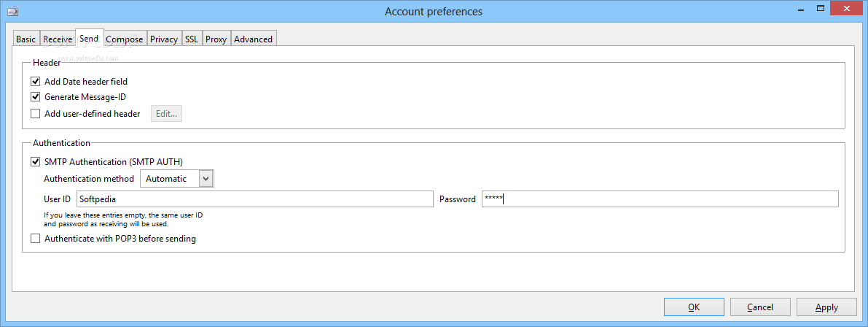The image size is (868, 327).
Task: Maximize the Account preferences window
Action: tap(821, 8)
